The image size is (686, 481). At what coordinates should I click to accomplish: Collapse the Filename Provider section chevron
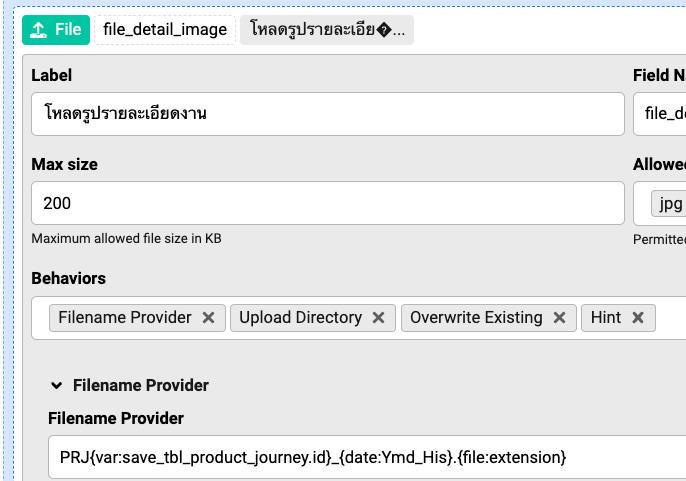(x=57, y=385)
